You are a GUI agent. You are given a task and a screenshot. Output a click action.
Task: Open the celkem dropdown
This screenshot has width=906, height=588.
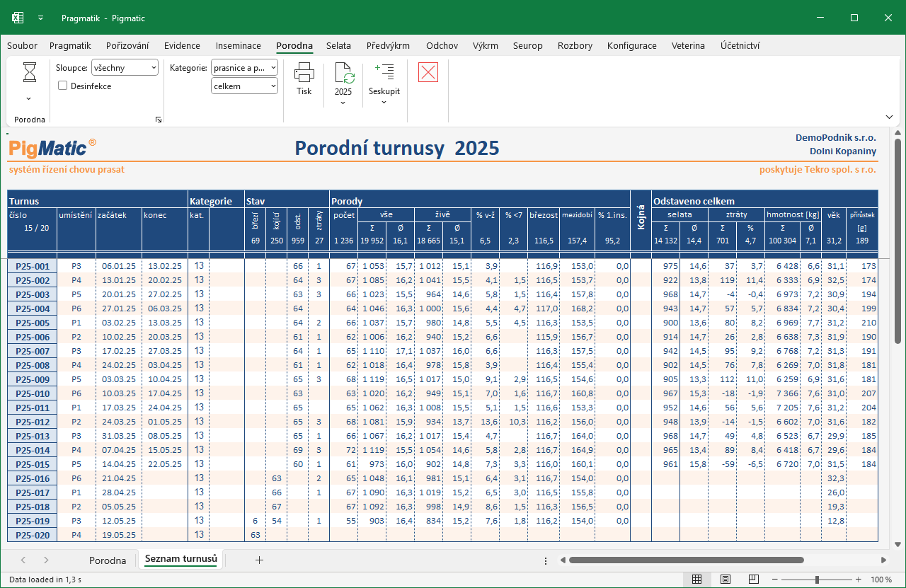coord(245,86)
